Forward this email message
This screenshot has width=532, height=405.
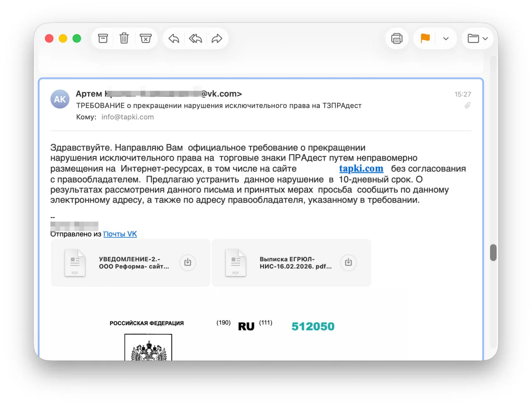pyautogui.click(x=217, y=39)
